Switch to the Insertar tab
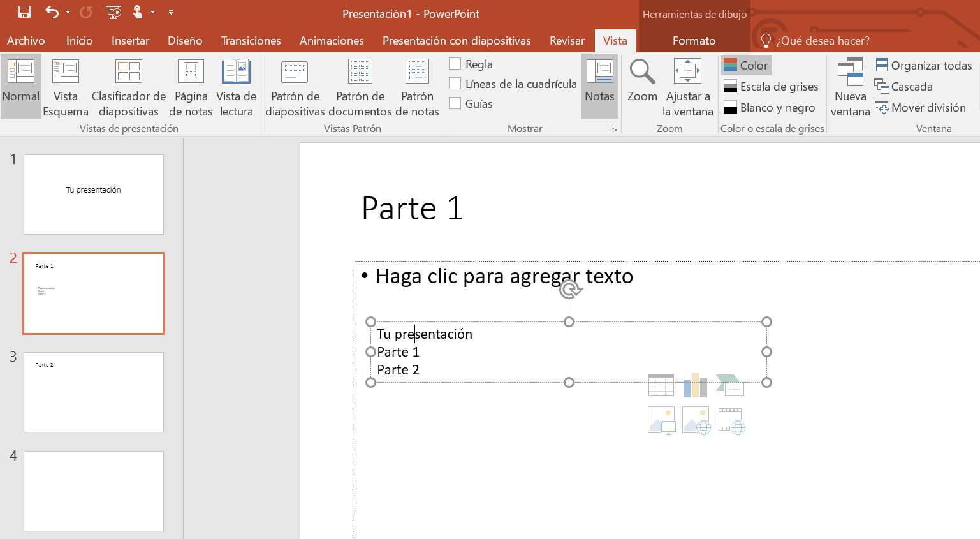Screen dimensions: 980x539 [130, 41]
